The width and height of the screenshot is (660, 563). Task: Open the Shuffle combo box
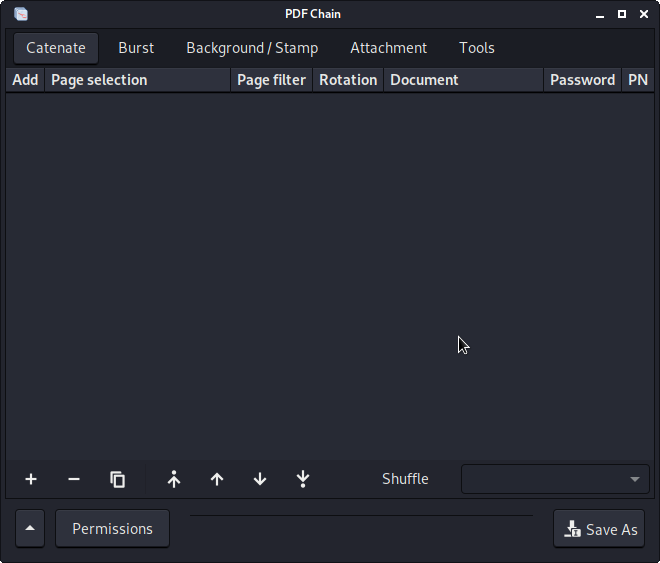coord(555,479)
